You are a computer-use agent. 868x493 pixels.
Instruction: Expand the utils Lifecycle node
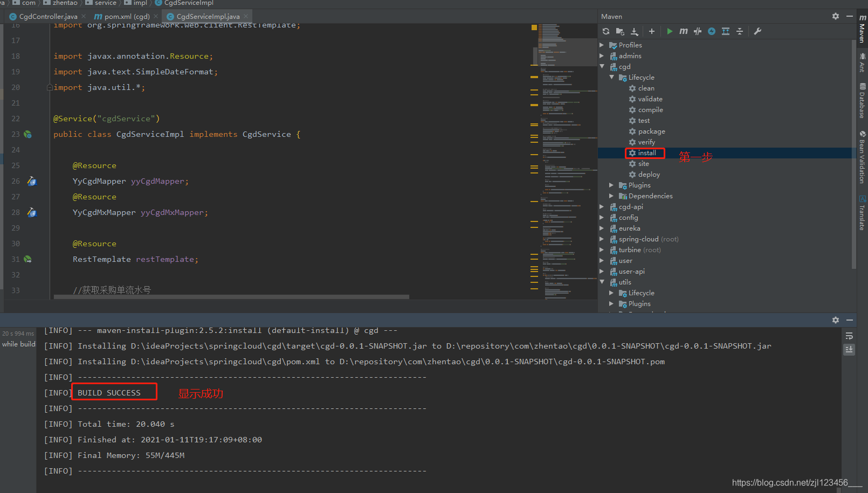pyautogui.click(x=611, y=293)
